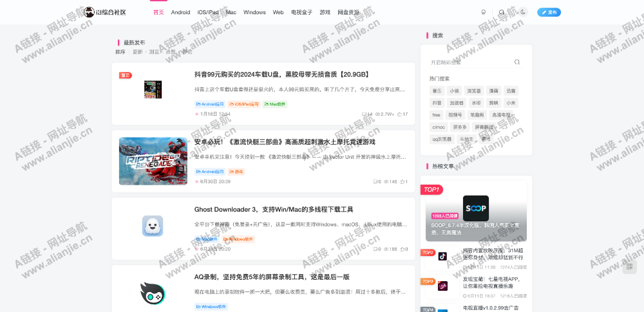Click the 水印 hot search tag
The image size is (644, 312).
(x=476, y=103)
